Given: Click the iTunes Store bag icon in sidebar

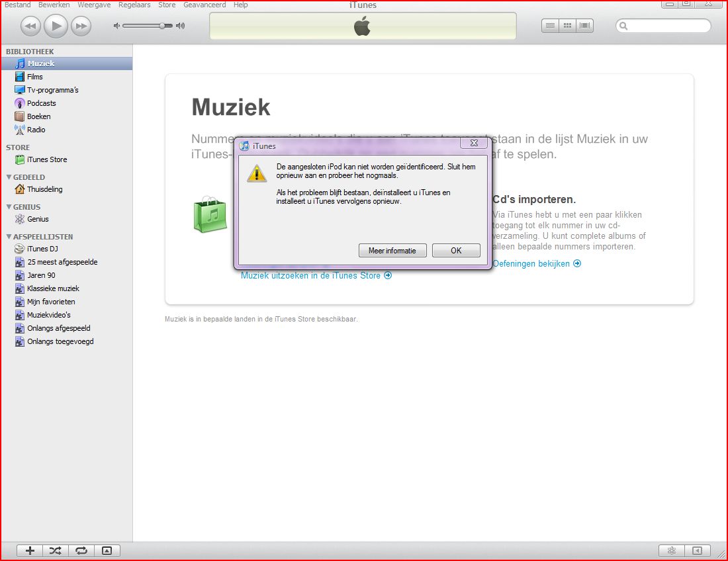Looking at the screenshot, I should pyautogui.click(x=19, y=159).
